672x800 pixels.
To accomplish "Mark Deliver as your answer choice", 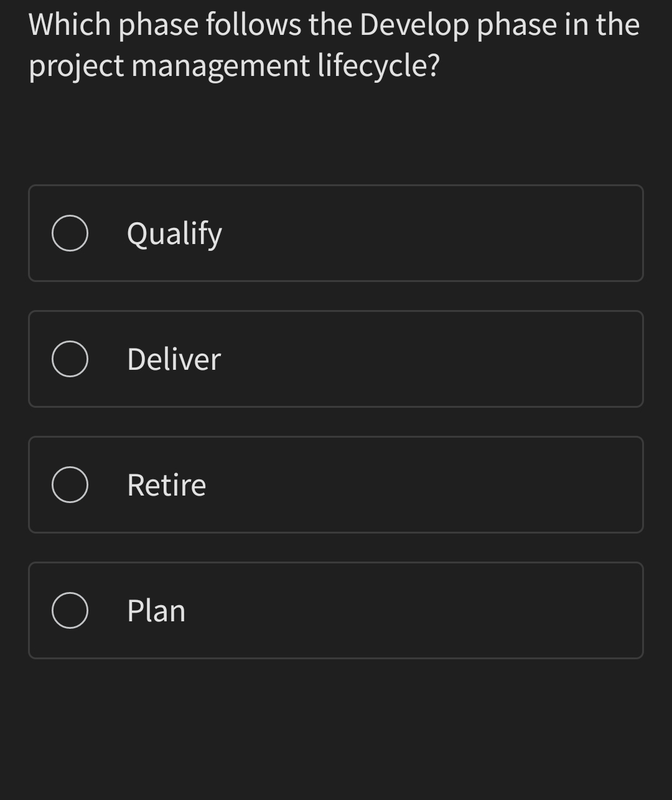I will pyautogui.click(x=336, y=359).
